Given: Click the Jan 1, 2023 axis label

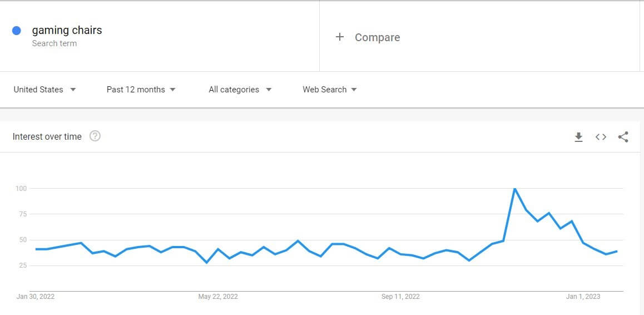Looking at the screenshot, I should point(583,297).
